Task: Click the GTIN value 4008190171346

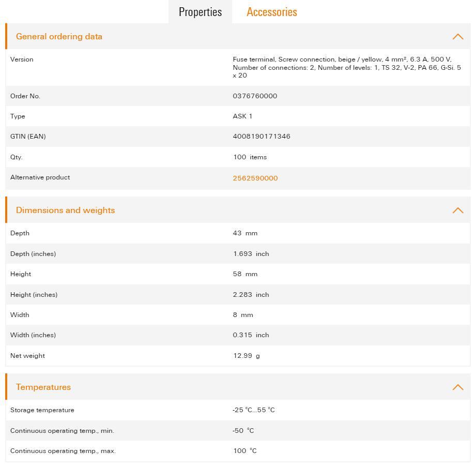Action: (x=262, y=137)
